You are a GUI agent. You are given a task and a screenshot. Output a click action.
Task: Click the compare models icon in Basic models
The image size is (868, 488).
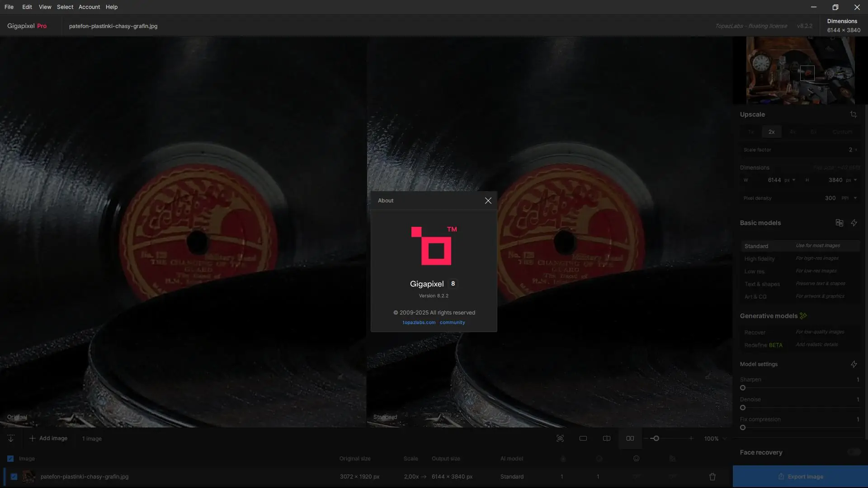tap(839, 223)
